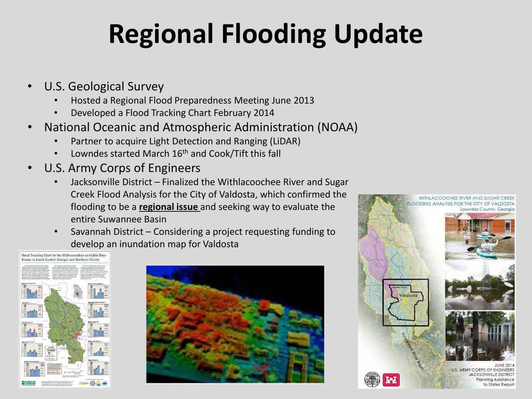Click the Flood Tracking Chart February 2014 line
Screen dimensions: 532x399
(x=172, y=113)
